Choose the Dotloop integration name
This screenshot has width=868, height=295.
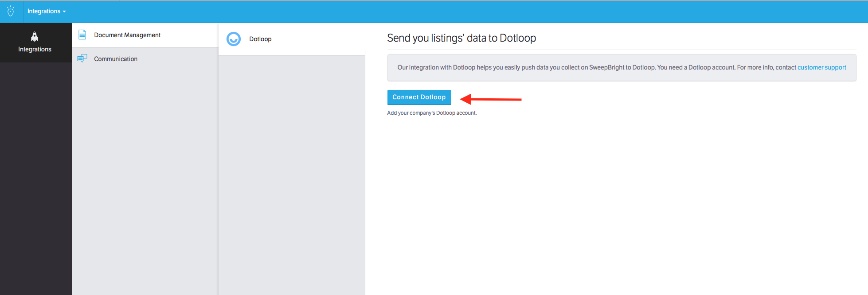click(x=260, y=39)
